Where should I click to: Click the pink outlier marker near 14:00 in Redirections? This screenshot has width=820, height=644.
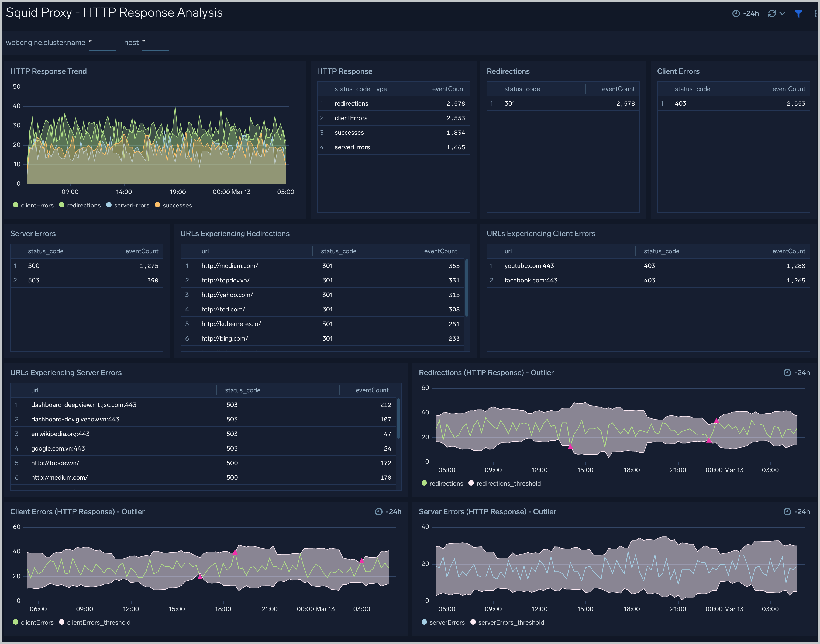point(570,446)
